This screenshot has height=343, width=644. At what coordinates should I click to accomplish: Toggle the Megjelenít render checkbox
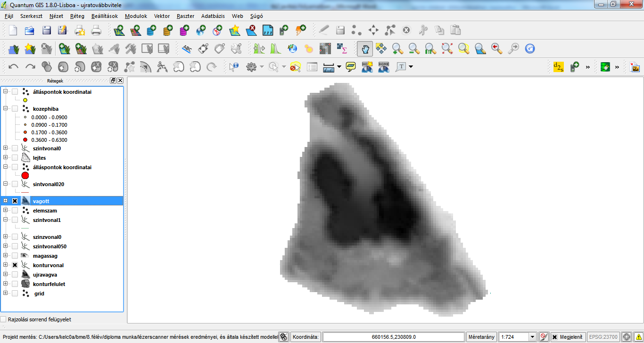(x=554, y=337)
